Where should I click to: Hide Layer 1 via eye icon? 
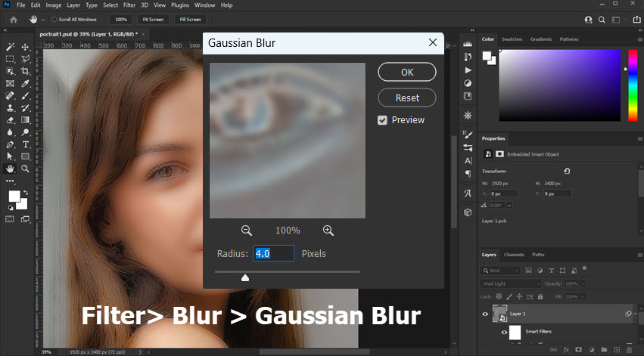485,314
